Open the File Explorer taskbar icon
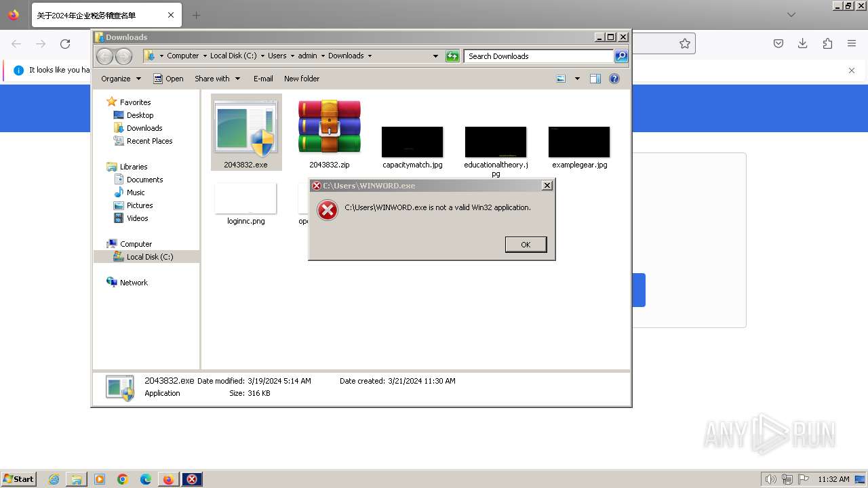868x488 pixels. click(x=77, y=479)
